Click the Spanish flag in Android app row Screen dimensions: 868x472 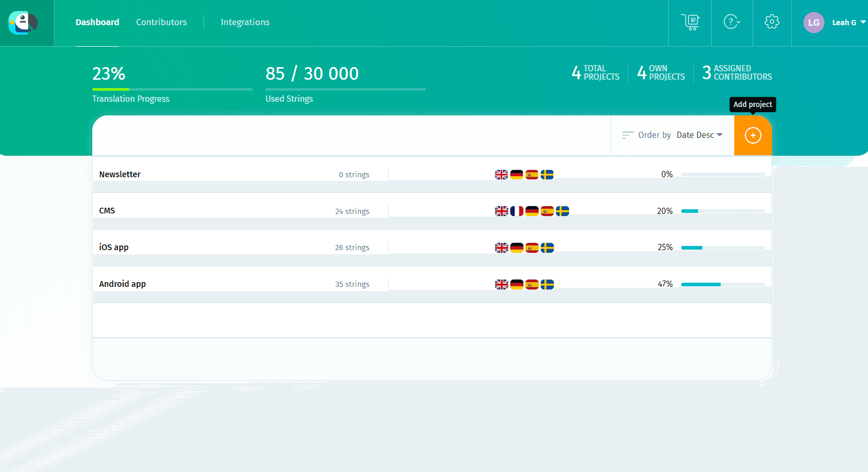532,284
